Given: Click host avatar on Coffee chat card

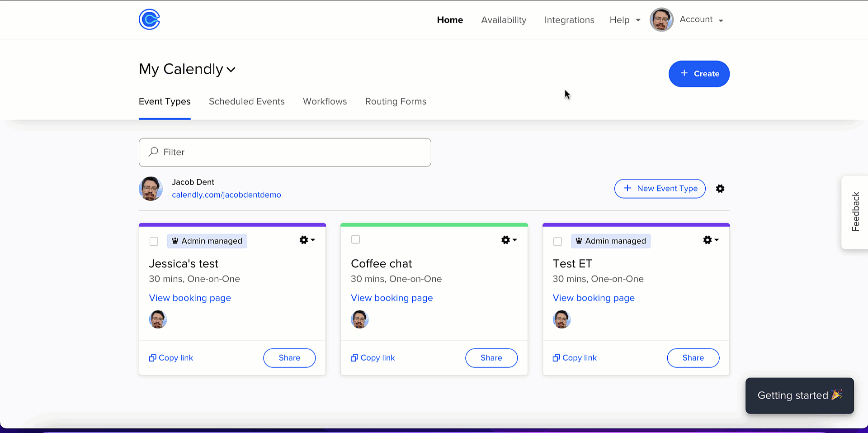Looking at the screenshot, I should pyautogui.click(x=360, y=319).
